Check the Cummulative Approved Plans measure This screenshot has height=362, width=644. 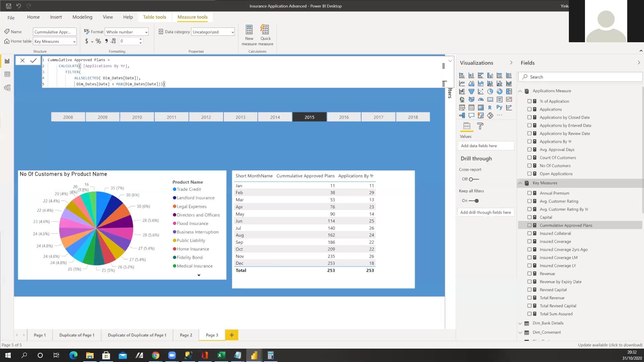pyautogui.click(x=529, y=225)
